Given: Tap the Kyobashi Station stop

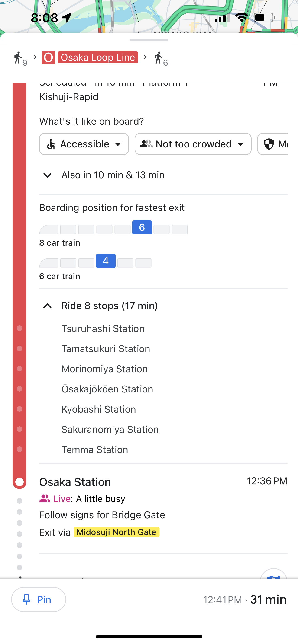Looking at the screenshot, I should click(99, 409).
